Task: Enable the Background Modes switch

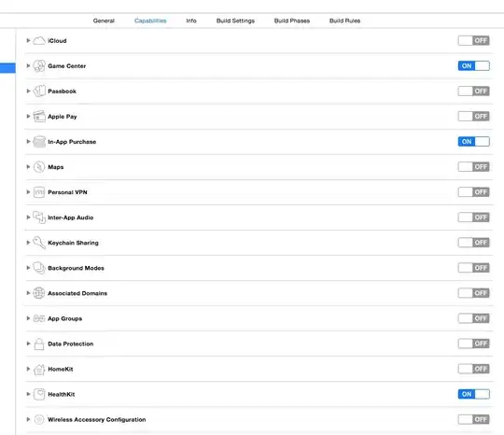Action: tap(473, 268)
